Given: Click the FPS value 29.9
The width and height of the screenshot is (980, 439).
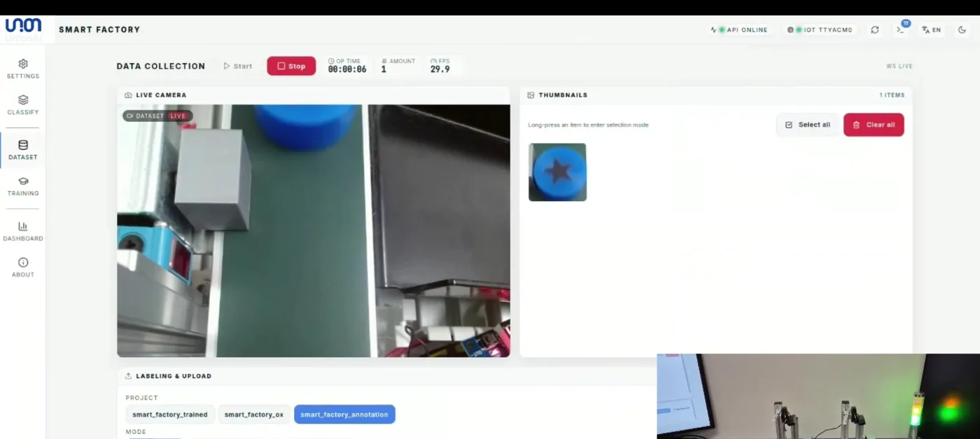Looking at the screenshot, I should (x=440, y=69).
